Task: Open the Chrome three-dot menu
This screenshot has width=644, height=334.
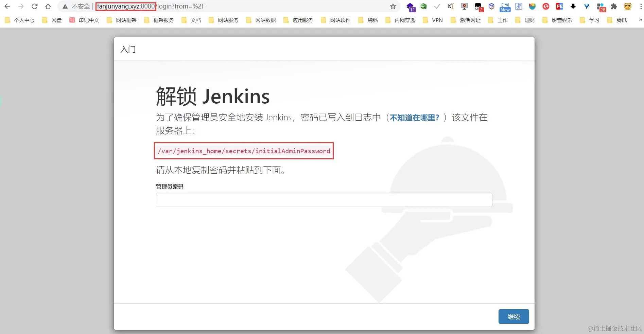Action: (641, 6)
